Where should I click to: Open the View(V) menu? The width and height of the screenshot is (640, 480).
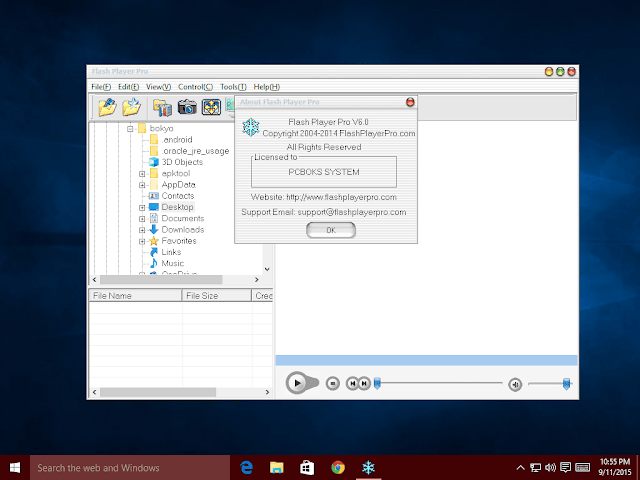[x=158, y=87]
